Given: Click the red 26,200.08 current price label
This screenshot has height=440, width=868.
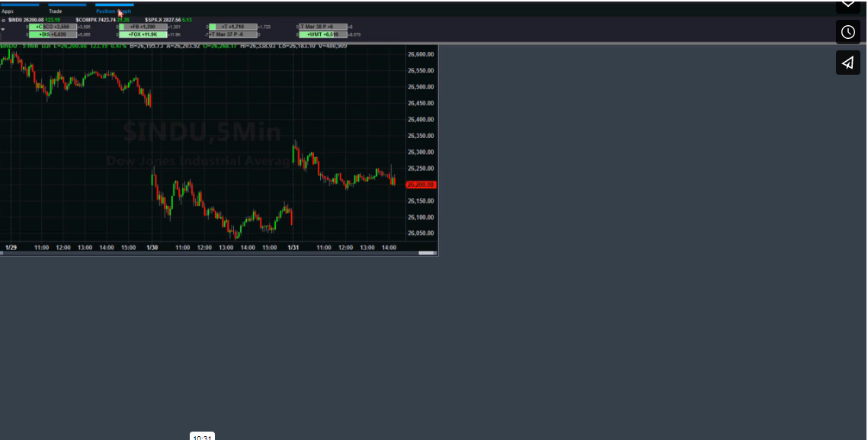Looking at the screenshot, I should pos(421,185).
